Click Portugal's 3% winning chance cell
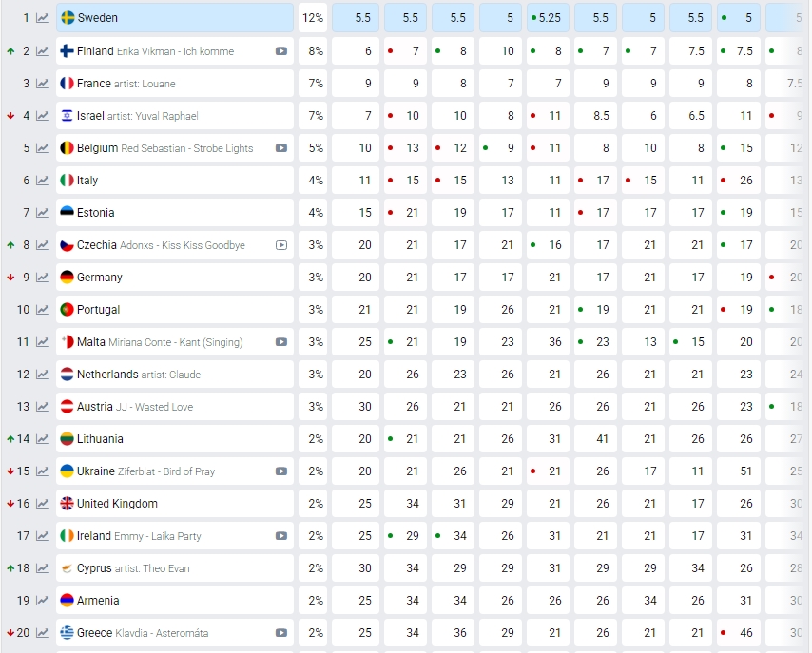The image size is (812, 653). click(x=315, y=310)
